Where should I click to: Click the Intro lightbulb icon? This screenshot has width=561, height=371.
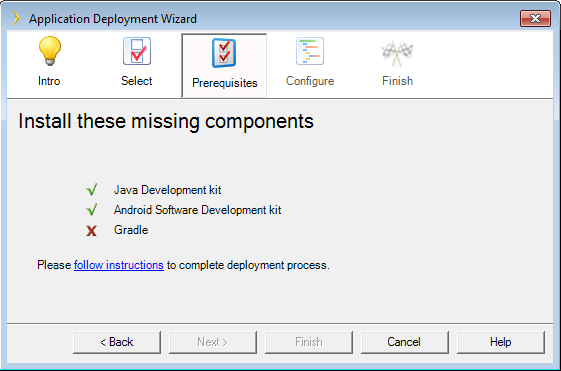(x=50, y=51)
